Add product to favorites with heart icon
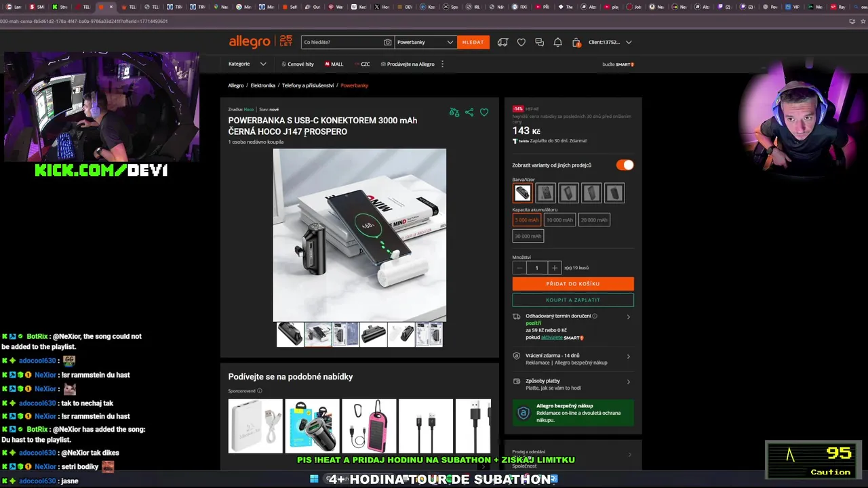 [484, 113]
